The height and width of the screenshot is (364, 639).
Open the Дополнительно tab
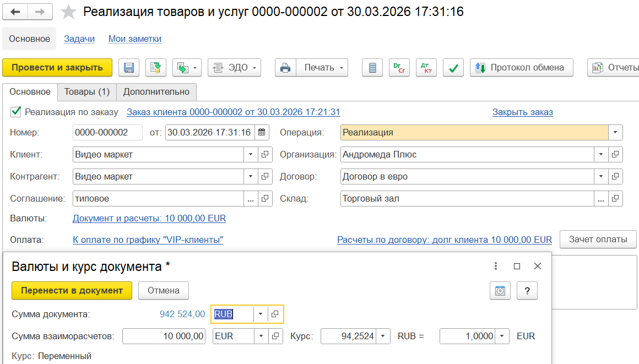click(156, 92)
